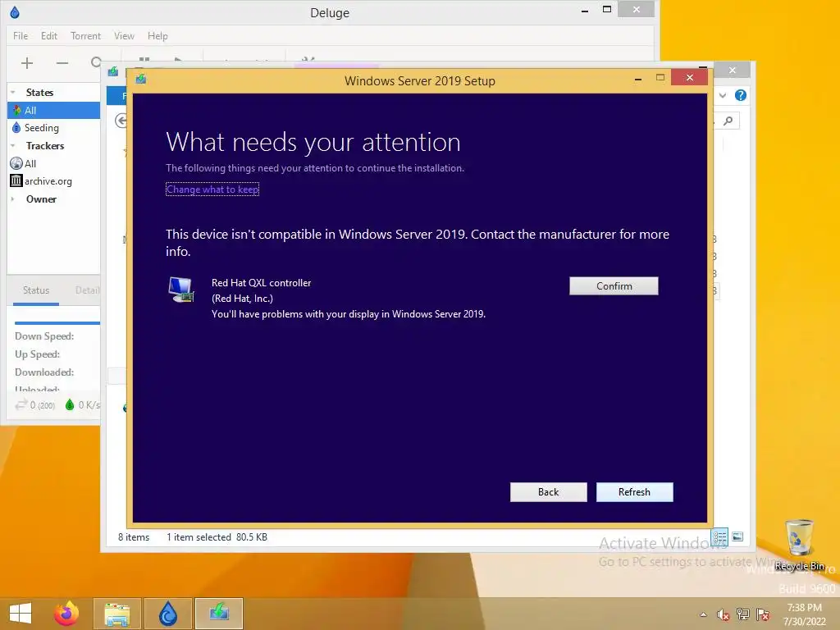
Task: Open the File menu in Deluge
Action: (21, 36)
